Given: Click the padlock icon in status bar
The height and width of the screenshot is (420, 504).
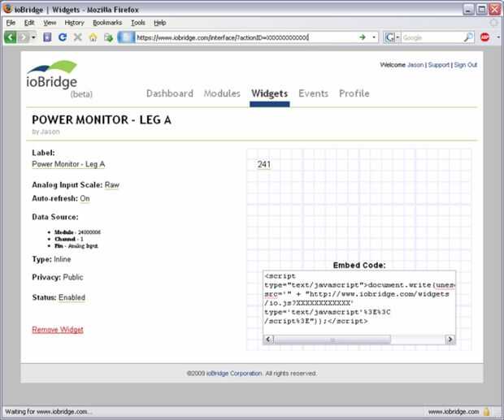Looking at the screenshot, I should 487,412.
